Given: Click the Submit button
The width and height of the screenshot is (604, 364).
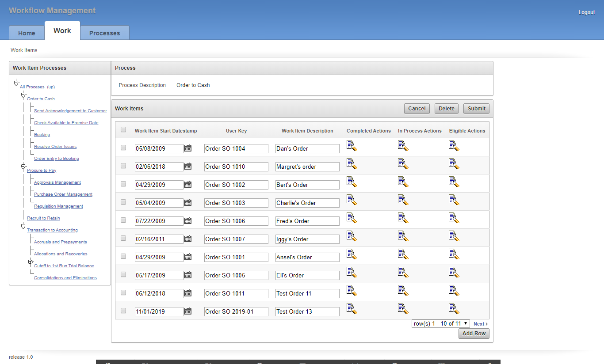Looking at the screenshot, I should [476, 109].
